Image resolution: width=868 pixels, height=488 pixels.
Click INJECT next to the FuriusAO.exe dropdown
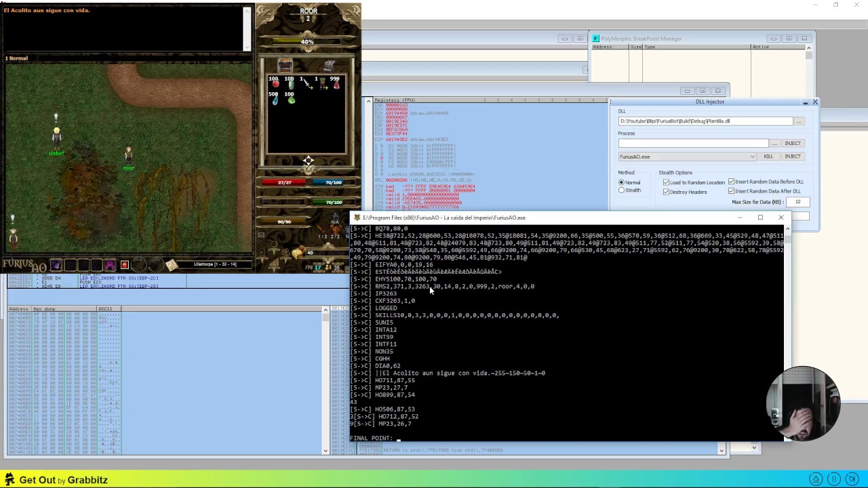793,157
